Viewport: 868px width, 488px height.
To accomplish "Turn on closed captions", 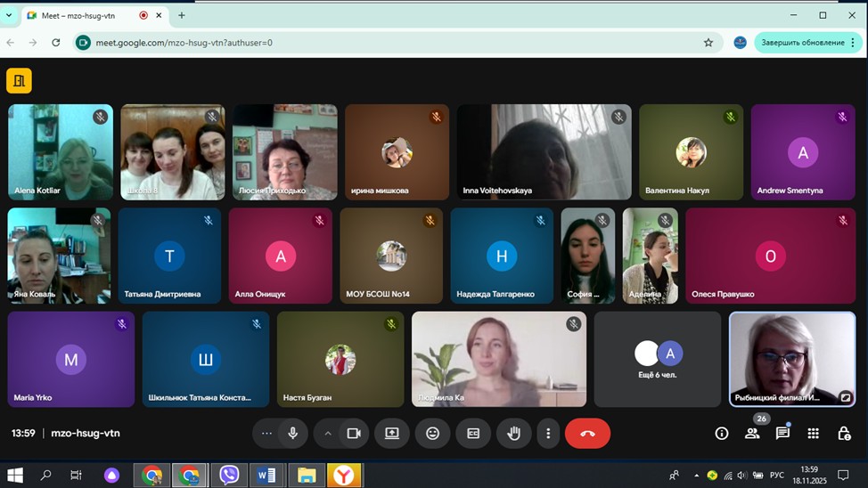I will 473,434.
